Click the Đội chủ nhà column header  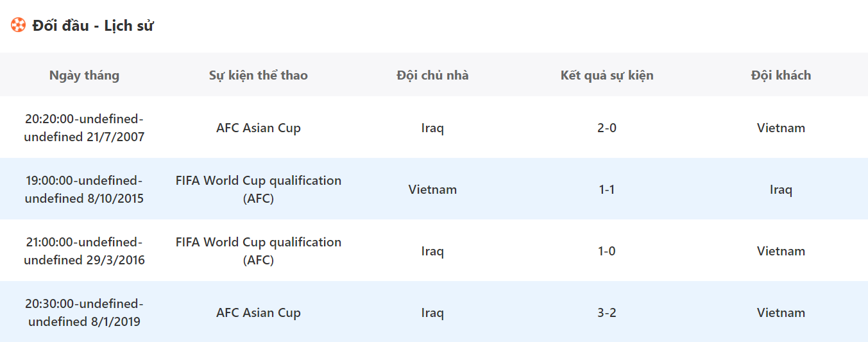[x=432, y=75]
